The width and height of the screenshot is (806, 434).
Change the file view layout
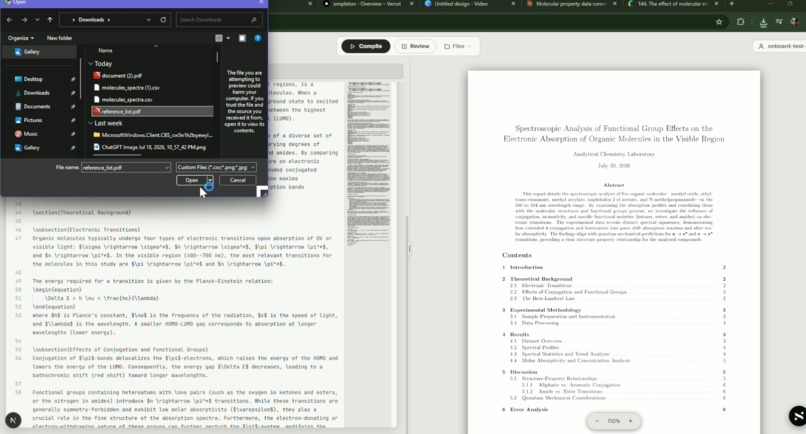pyautogui.click(x=219, y=38)
